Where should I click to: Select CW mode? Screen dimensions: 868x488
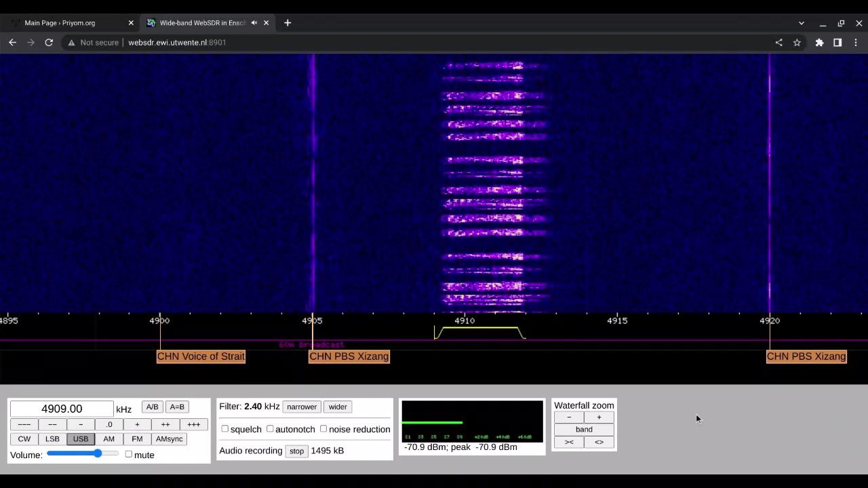point(24,439)
